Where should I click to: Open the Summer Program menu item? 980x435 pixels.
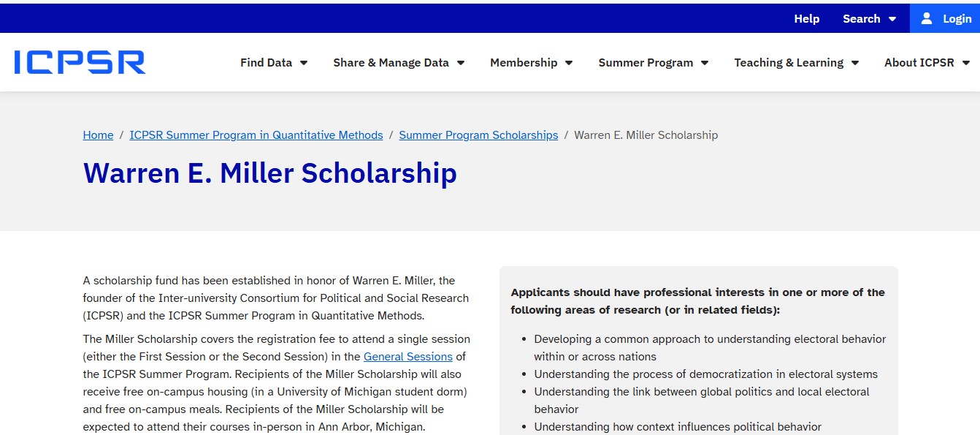[x=646, y=62]
